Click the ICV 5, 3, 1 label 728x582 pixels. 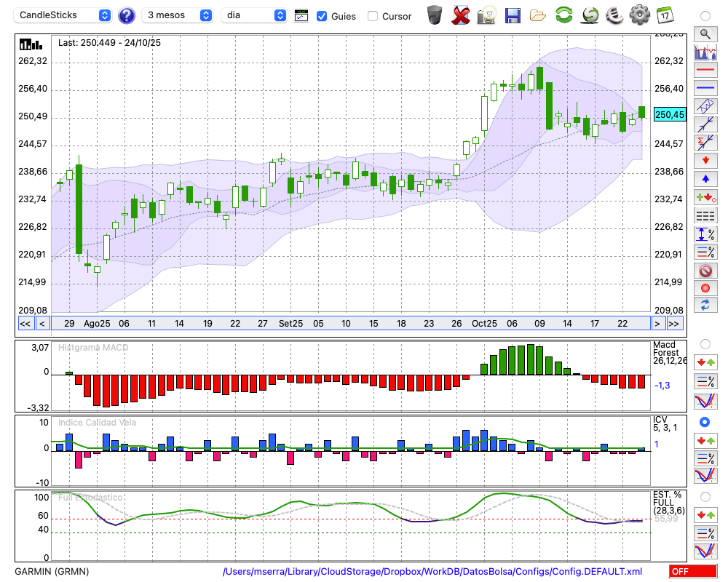(x=665, y=423)
